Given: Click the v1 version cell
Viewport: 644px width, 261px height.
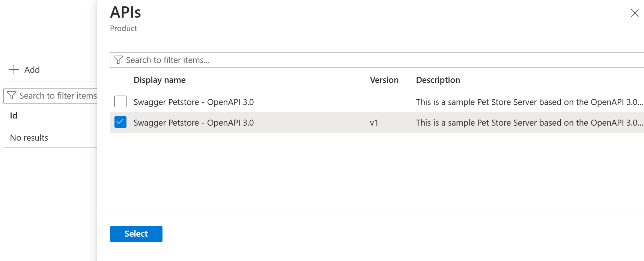Looking at the screenshot, I should click(x=374, y=123).
